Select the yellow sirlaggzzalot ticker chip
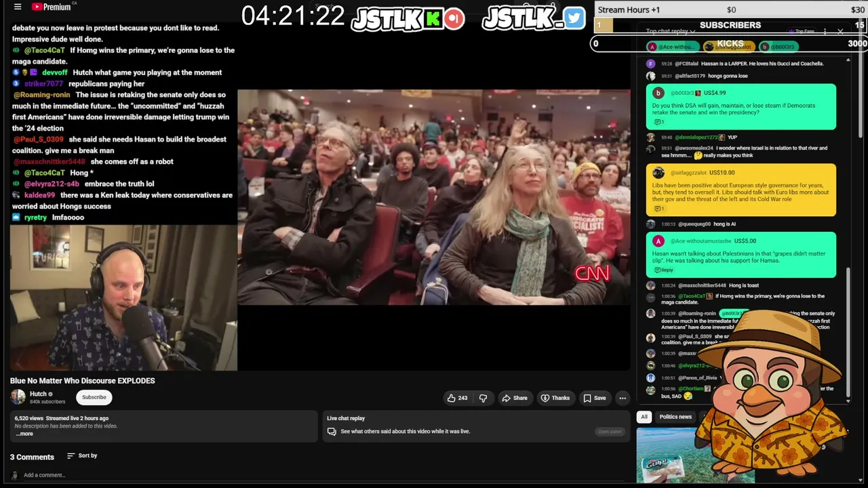Image resolution: width=868 pixels, height=488 pixels. tap(730, 46)
